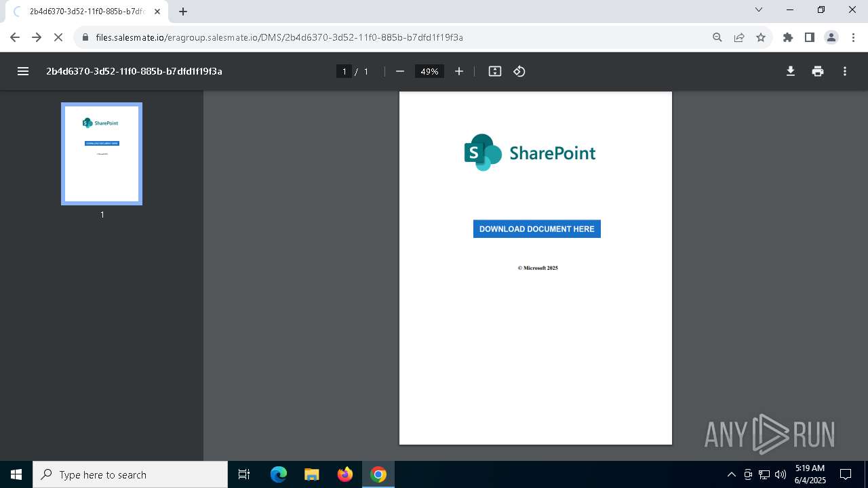
Task: Open the Windows Start menu
Action: (16, 474)
